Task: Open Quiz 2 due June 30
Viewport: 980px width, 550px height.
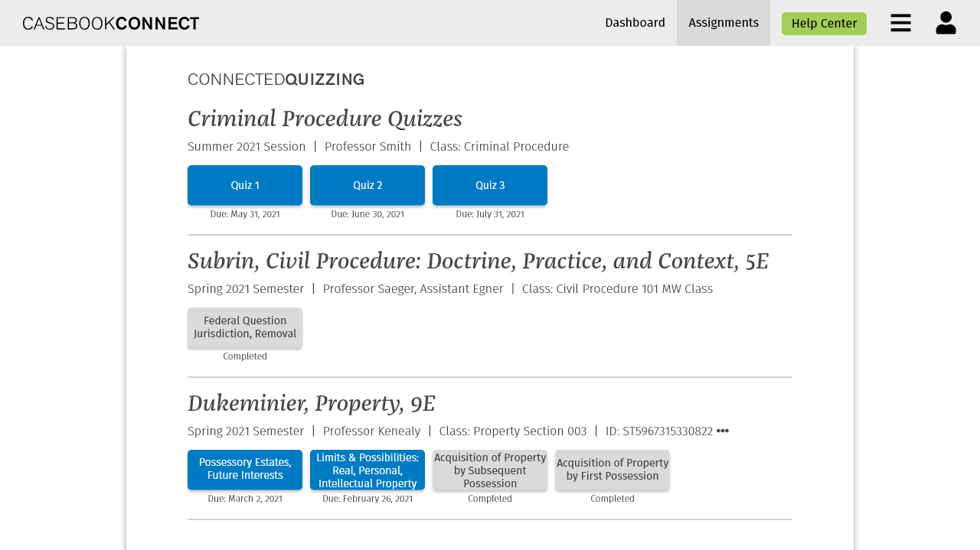Action: click(x=367, y=185)
